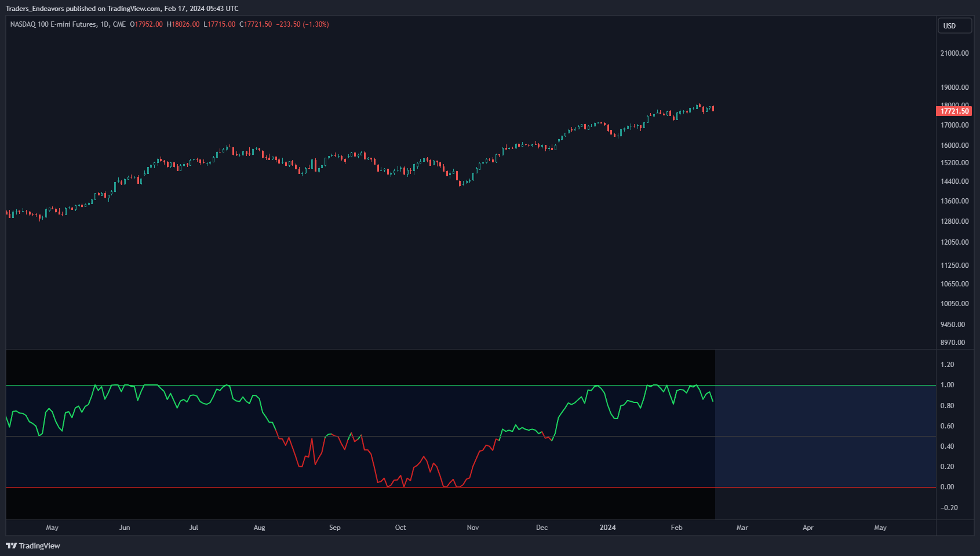This screenshot has width=980, height=556.
Task: Click the low value L17715.00
Action: [x=220, y=24]
